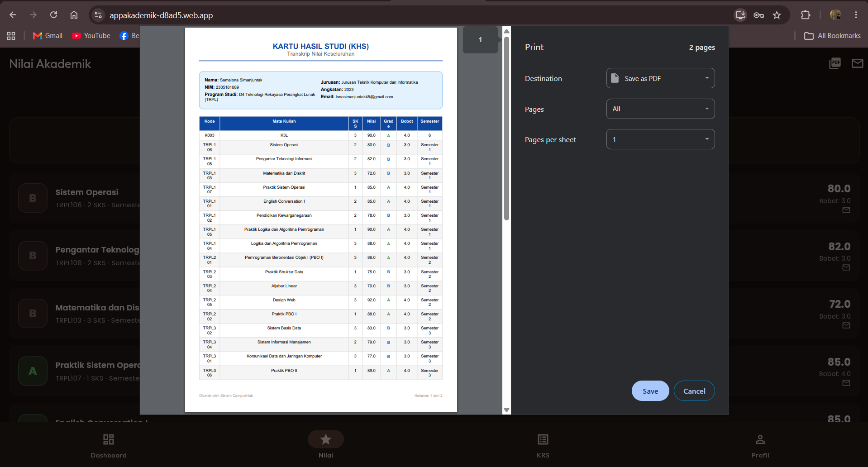The height and width of the screenshot is (467, 868).
Task: Click the Save button in print dialog
Action: pyautogui.click(x=650, y=391)
